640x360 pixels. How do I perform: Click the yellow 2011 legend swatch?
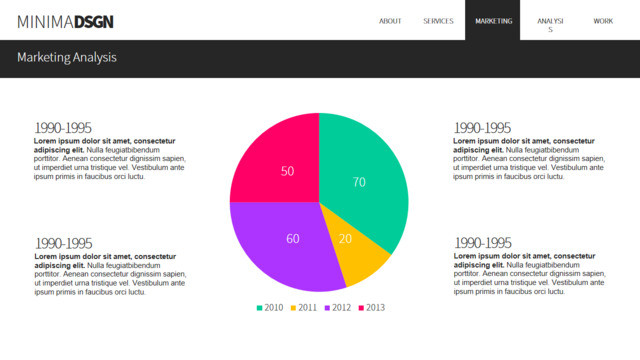tap(293, 308)
